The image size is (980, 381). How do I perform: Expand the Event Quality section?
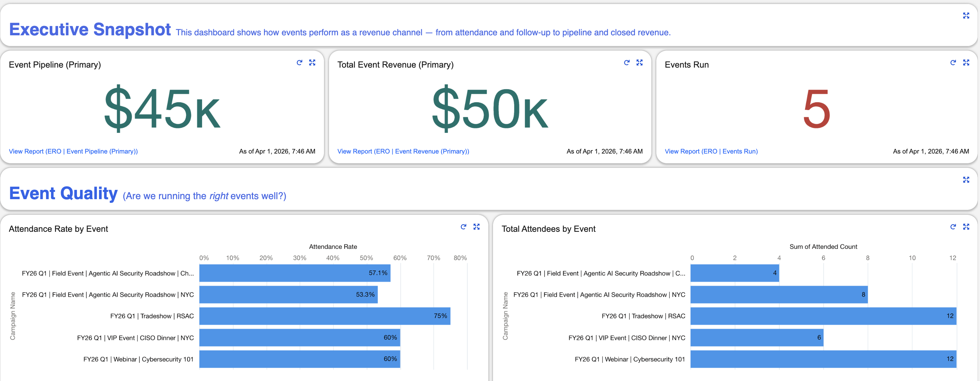tap(967, 180)
